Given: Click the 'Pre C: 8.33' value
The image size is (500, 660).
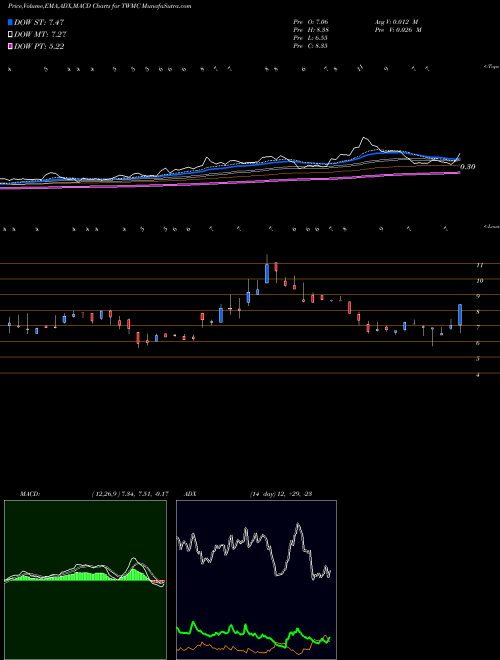Looking at the screenshot, I should click(311, 46).
